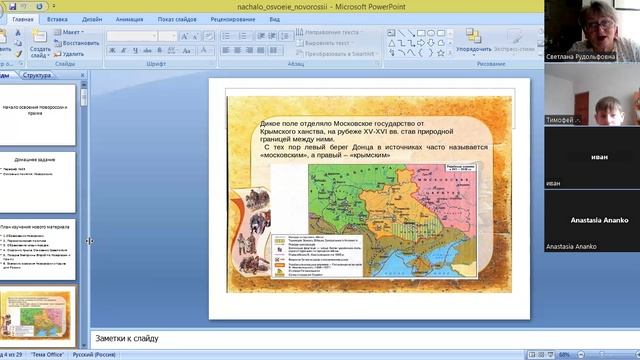Open the Рецензирование ribbon tab
The image size is (640, 360).
click(233, 19)
